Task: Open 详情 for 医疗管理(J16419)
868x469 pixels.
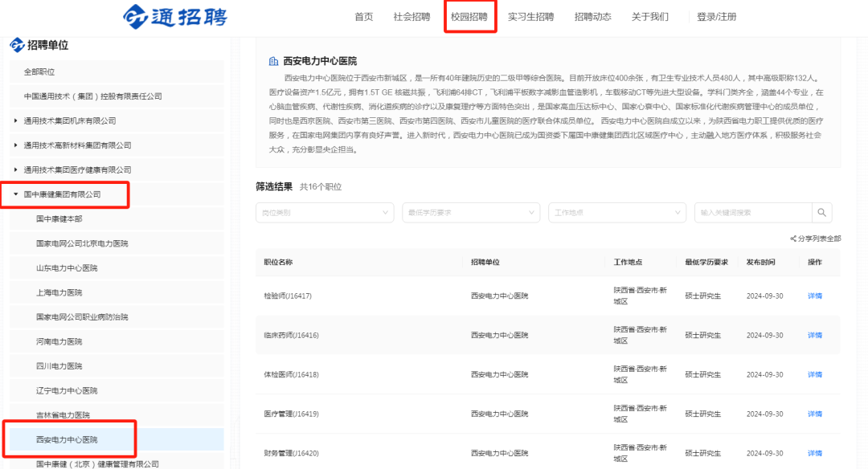Action: click(814, 414)
